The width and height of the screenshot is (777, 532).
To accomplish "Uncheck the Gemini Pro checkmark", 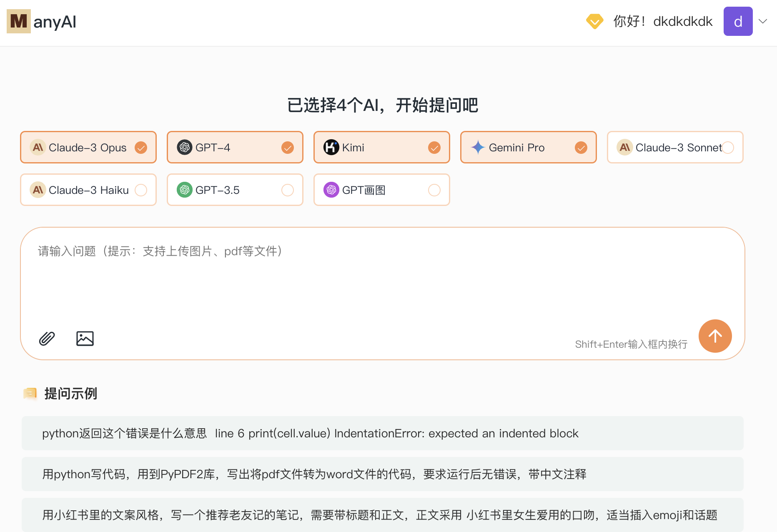I will 581,148.
